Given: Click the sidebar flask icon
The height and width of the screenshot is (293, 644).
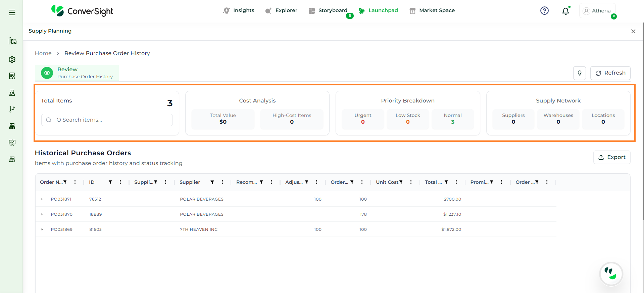Looking at the screenshot, I should (12, 93).
